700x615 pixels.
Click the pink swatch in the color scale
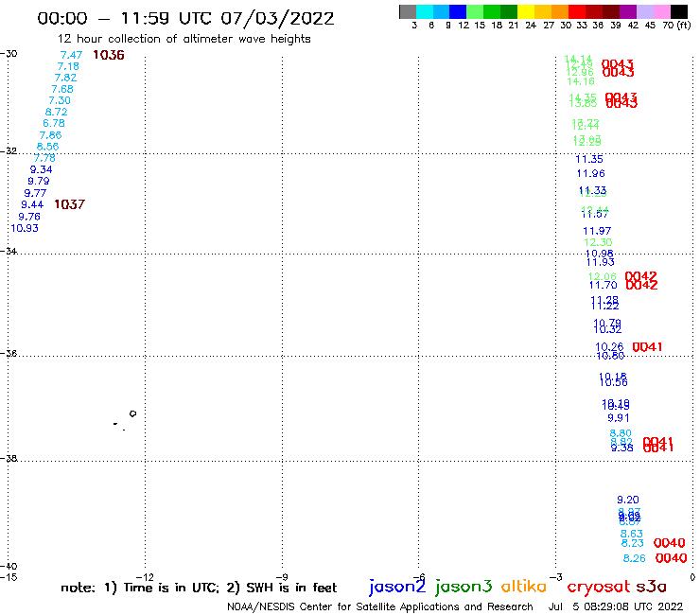662,11
